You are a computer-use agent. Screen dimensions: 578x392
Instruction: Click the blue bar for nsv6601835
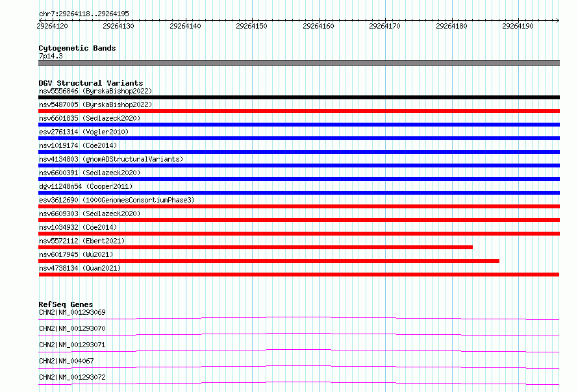click(299, 125)
